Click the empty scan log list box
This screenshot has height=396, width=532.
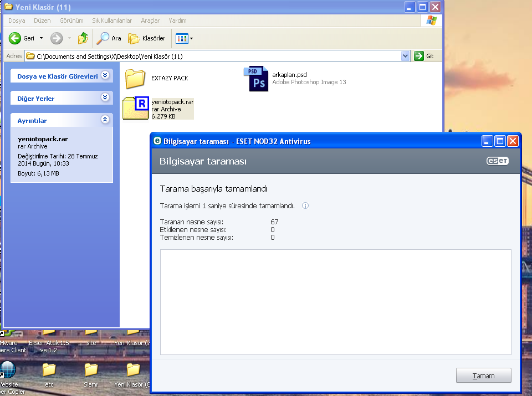coord(336,302)
